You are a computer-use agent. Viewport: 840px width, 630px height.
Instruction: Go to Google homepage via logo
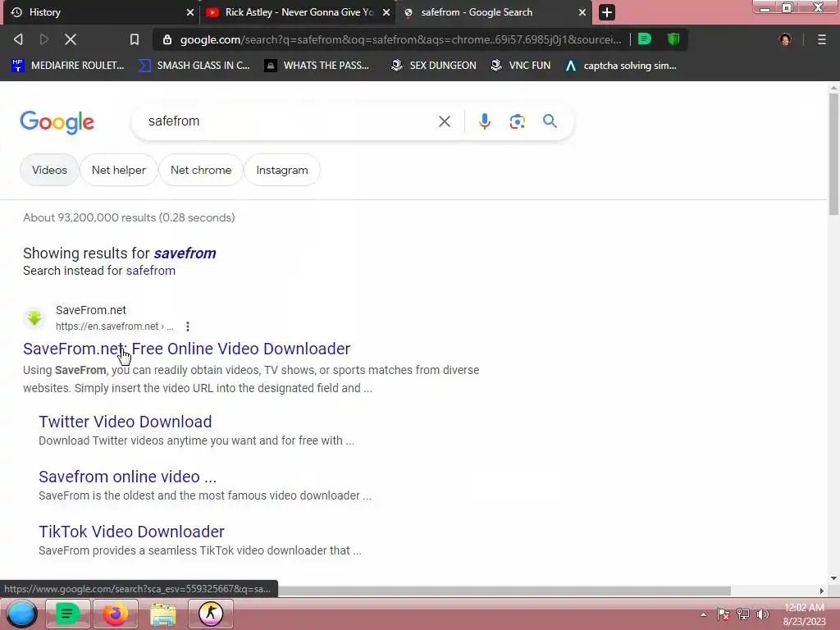coord(57,122)
